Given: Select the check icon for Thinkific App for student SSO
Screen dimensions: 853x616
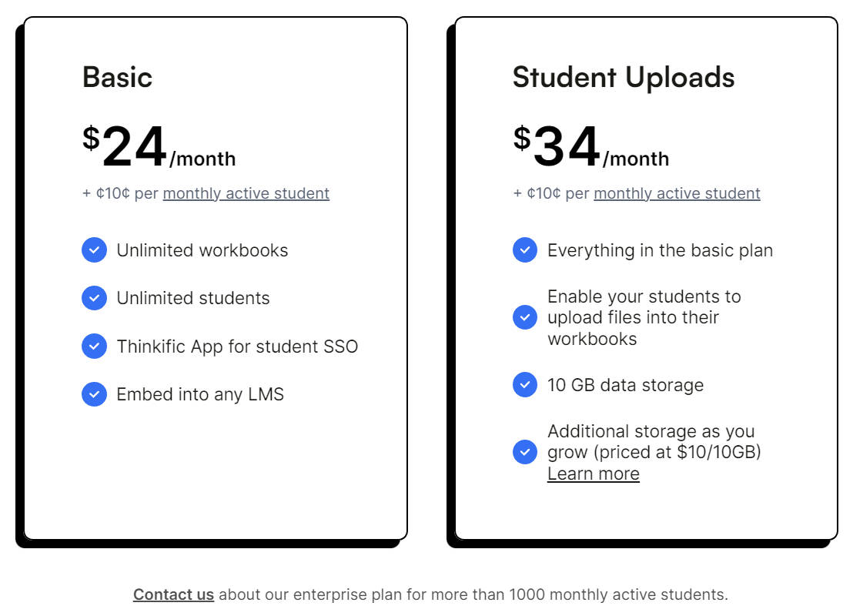Looking at the screenshot, I should click(x=94, y=346).
